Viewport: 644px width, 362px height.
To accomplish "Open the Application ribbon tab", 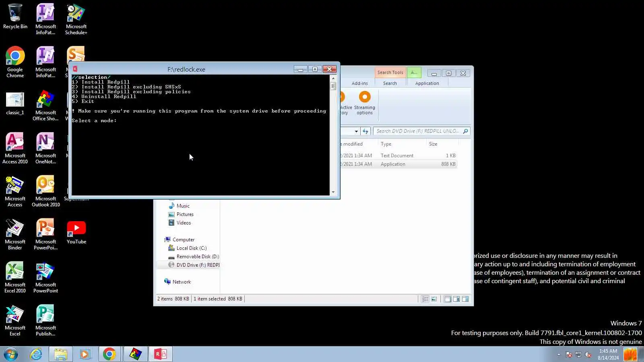I will click(x=427, y=83).
